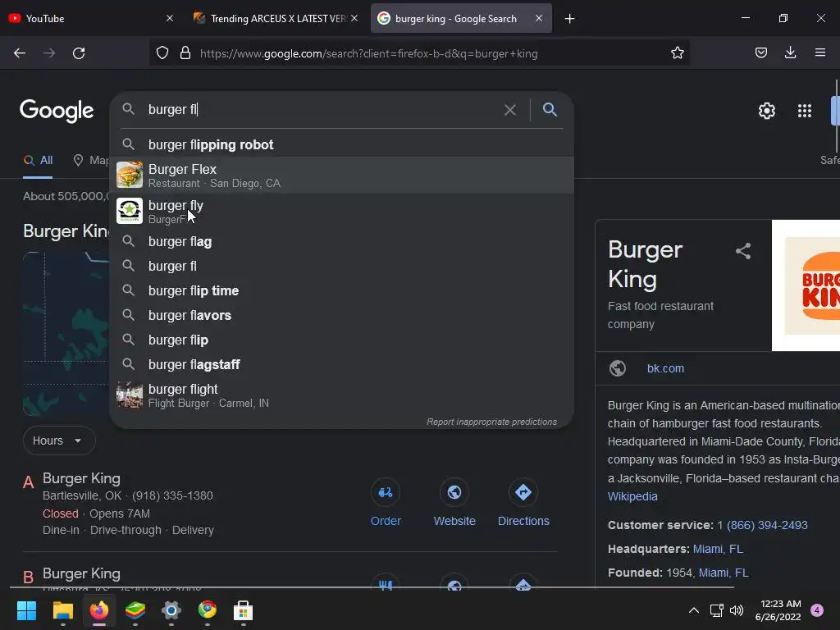
Task: View site security lock information
Action: (x=185, y=53)
